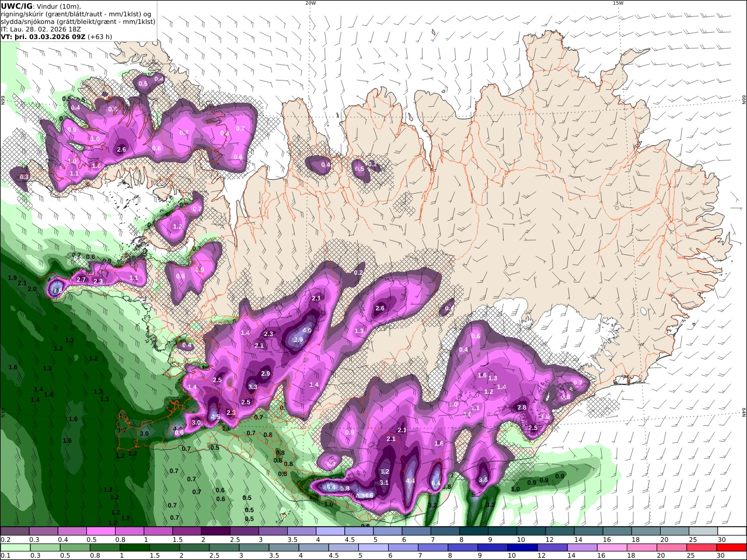Screen dimensions: 747x560
Task: Click the lavender 4 swatch in snow legend
Action: [x=330, y=531]
